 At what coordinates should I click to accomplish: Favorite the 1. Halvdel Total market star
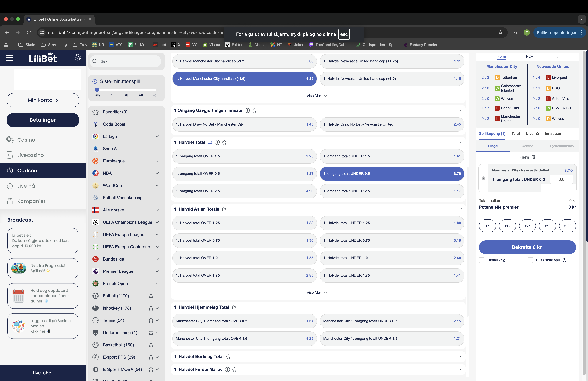(x=224, y=142)
